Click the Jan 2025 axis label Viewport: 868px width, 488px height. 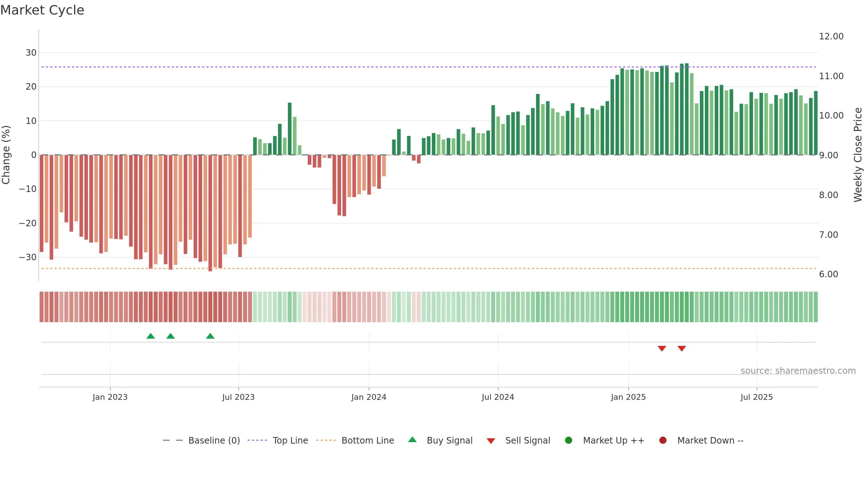click(x=628, y=397)
